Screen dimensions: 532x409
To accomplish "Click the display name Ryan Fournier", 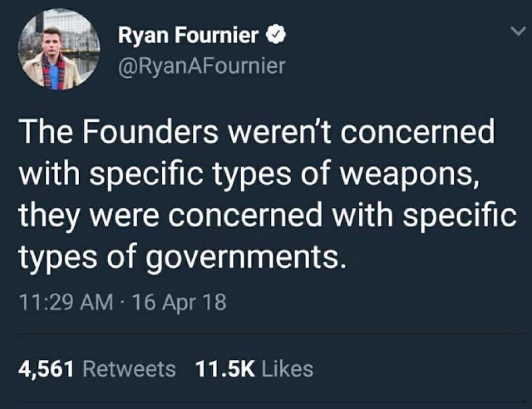I will pos(188,35).
